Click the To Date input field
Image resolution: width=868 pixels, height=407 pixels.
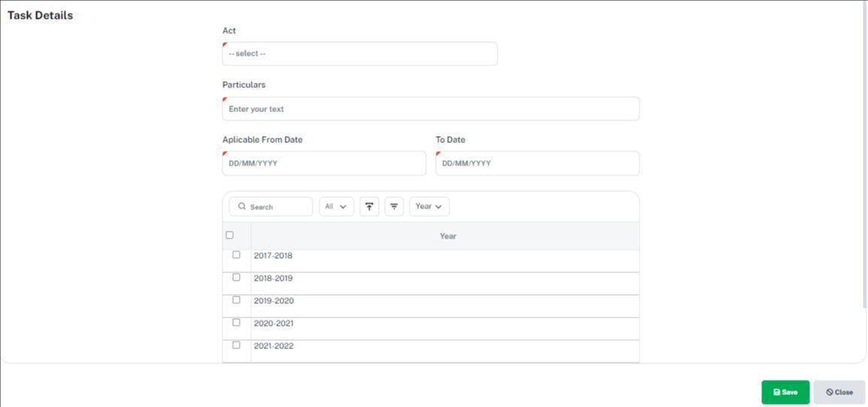coord(537,163)
